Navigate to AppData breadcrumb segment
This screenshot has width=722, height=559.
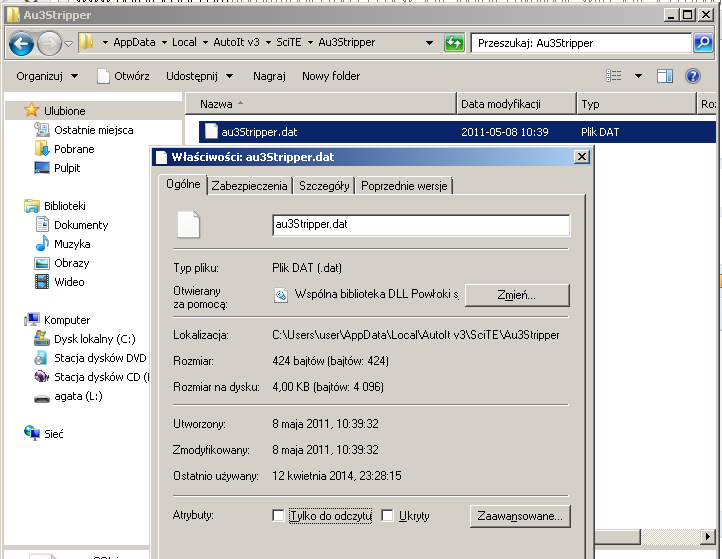click(x=134, y=42)
